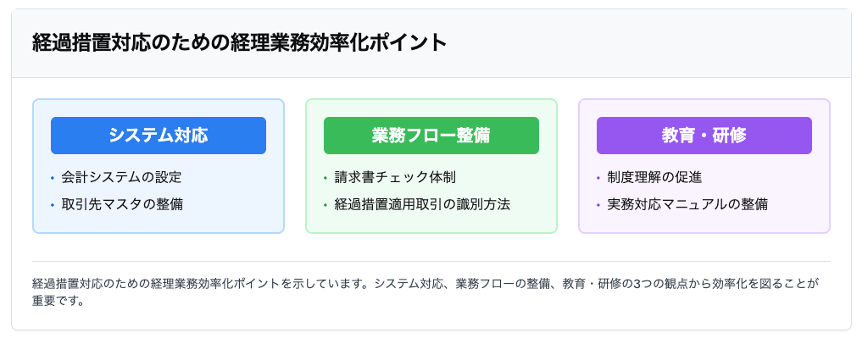
Task: Click the green bullet before 経過措置適用取引の識別方法
Action: tap(325, 205)
